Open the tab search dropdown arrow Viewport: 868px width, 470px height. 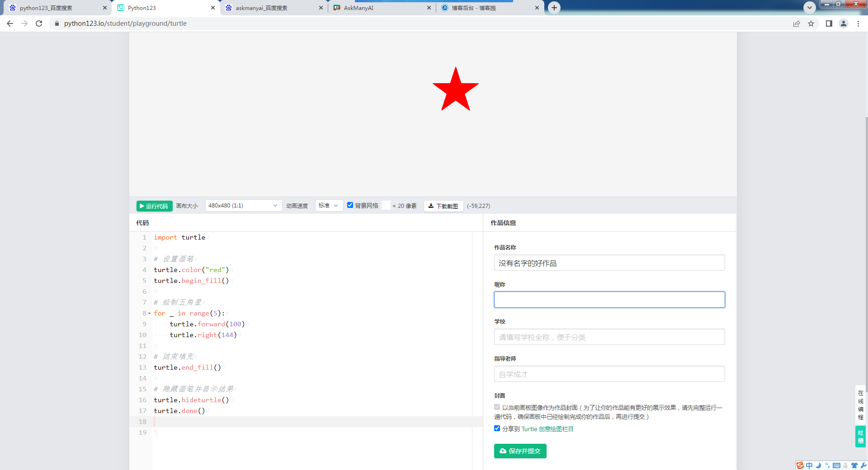(x=810, y=8)
